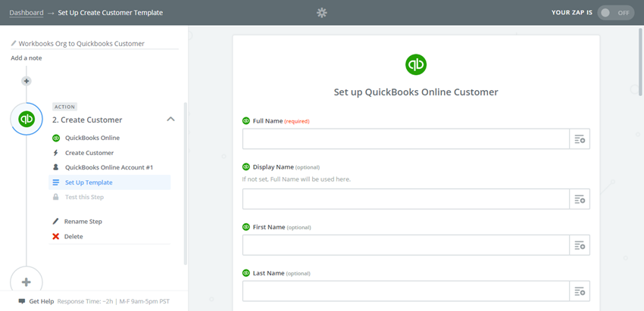The width and height of the screenshot is (644, 311).
Task: Click into the Last Name field
Action: pos(406,291)
